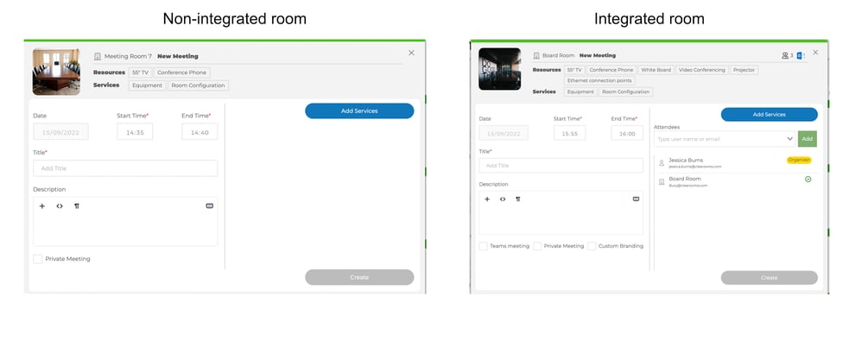
Task: Click the paragraph icon in Meeting Room 7 description
Action: [76, 206]
